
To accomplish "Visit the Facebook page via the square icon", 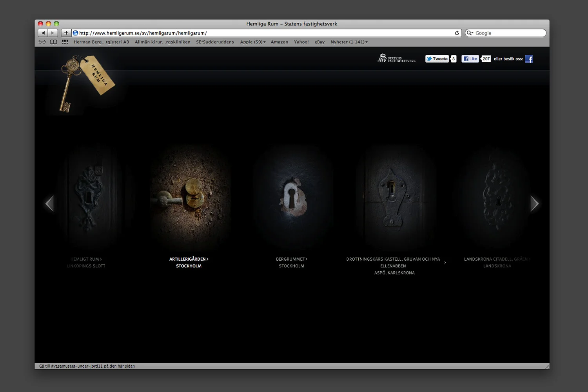I will tap(529, 59).
